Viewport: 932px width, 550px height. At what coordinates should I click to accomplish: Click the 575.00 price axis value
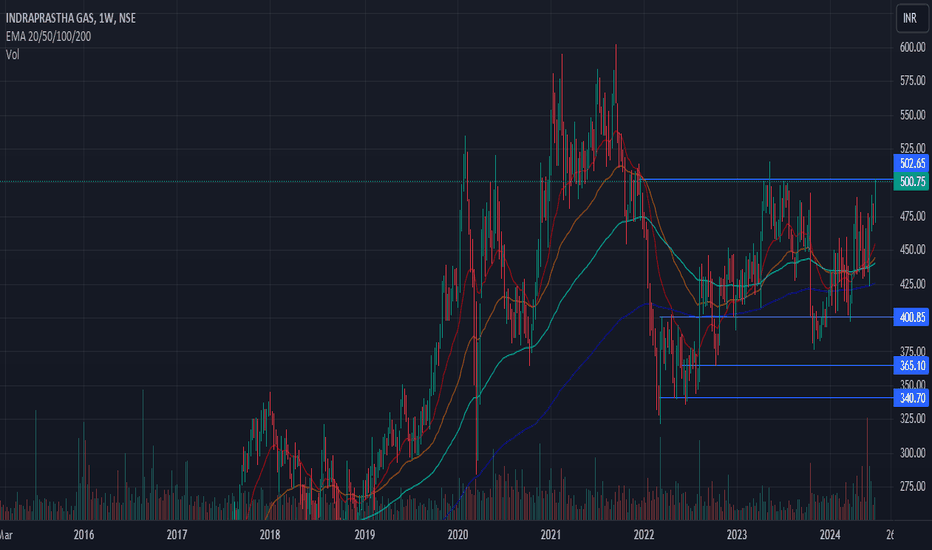pos(912,80)
